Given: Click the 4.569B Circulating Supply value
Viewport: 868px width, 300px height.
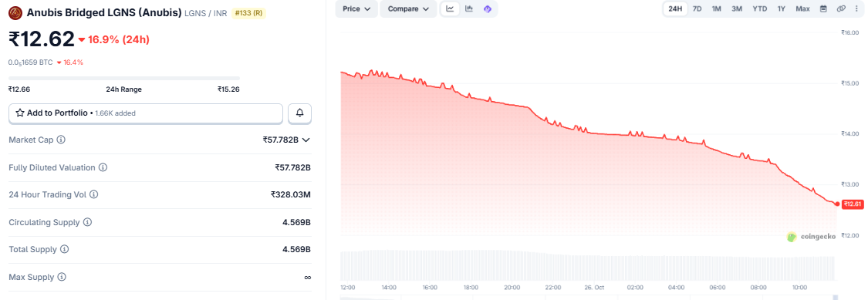Looking at the screenshot, I should 297,223.
